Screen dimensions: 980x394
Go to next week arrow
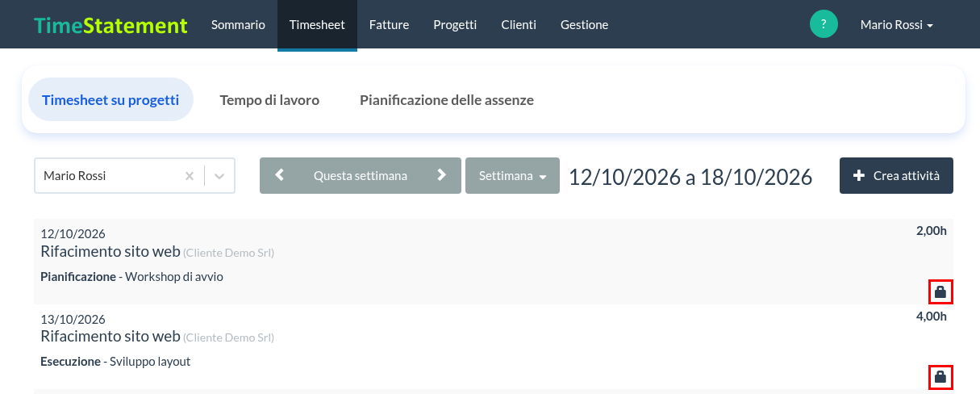click(x=441, y=175)
